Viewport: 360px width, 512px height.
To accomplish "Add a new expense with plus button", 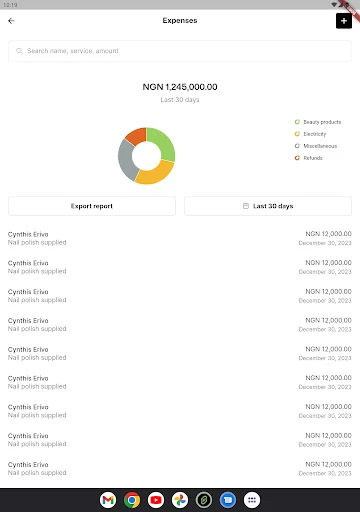I will click(x=344, y=21).
